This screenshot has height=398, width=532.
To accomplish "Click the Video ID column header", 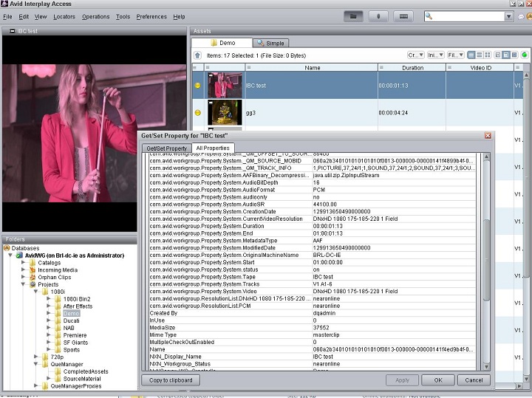I will (480, 68).
